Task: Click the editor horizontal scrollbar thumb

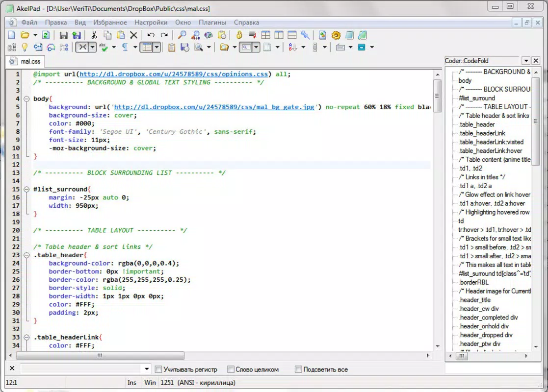Action: (100, 356)
